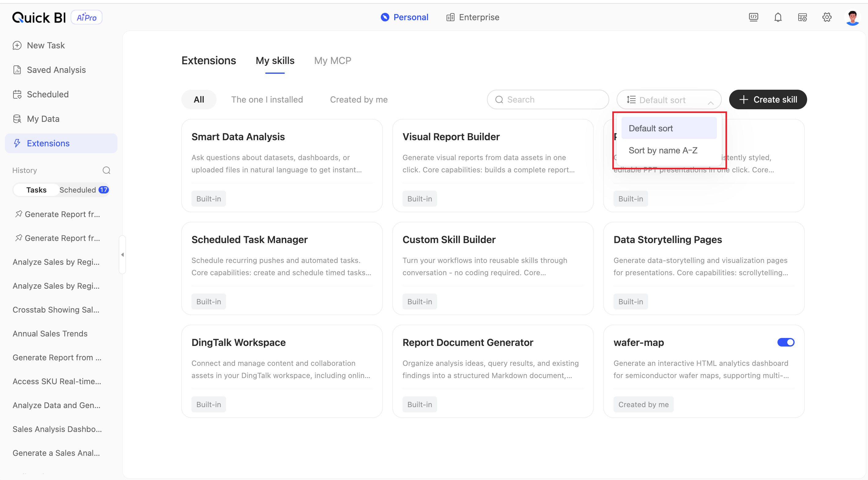Open the Extensions sidebar item

point(61,143)
